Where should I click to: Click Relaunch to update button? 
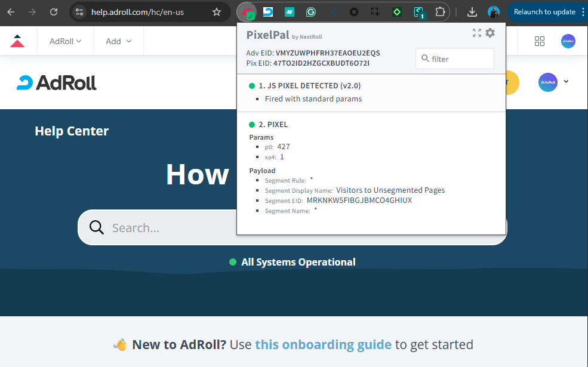[544, 12]
